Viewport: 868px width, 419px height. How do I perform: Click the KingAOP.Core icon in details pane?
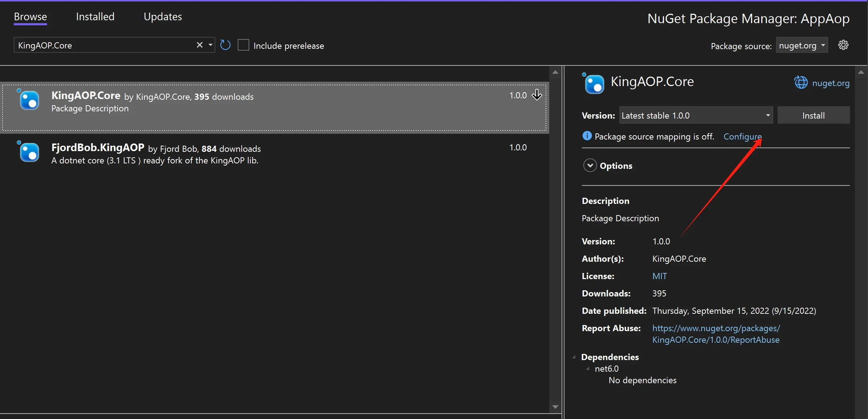(593, 84)
